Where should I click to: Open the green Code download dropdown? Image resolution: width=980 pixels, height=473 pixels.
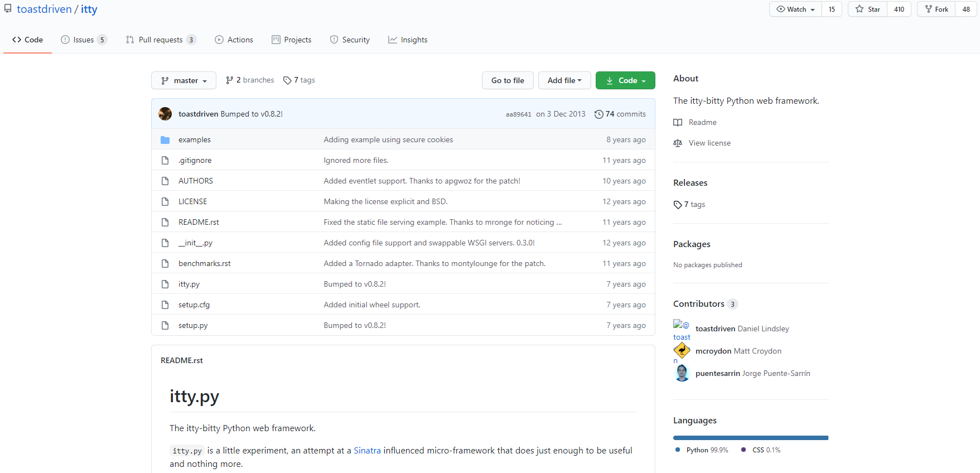click(x=625, y=80)
